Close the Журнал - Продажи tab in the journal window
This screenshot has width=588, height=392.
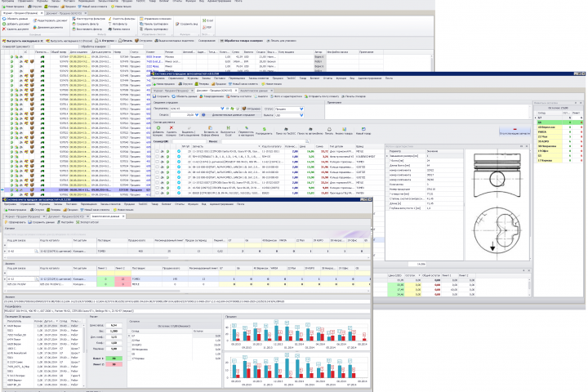click(x=42, y=13)
